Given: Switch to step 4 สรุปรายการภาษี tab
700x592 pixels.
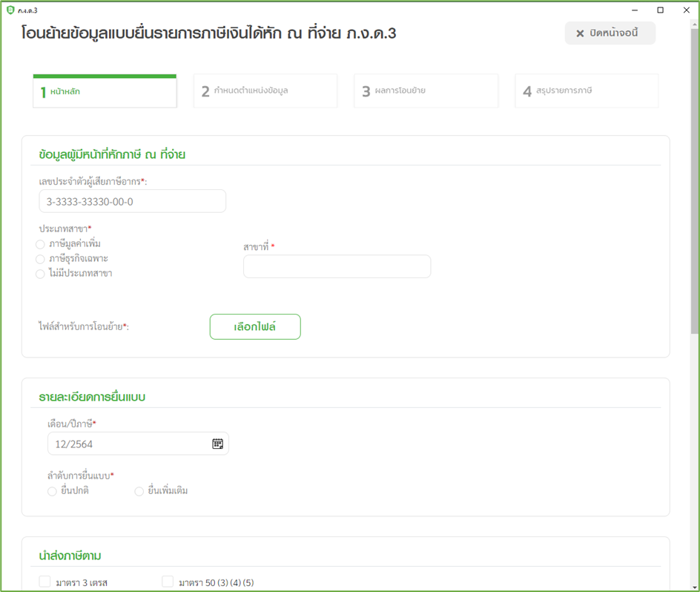Looking at the screenshot, I should point(586,91).
